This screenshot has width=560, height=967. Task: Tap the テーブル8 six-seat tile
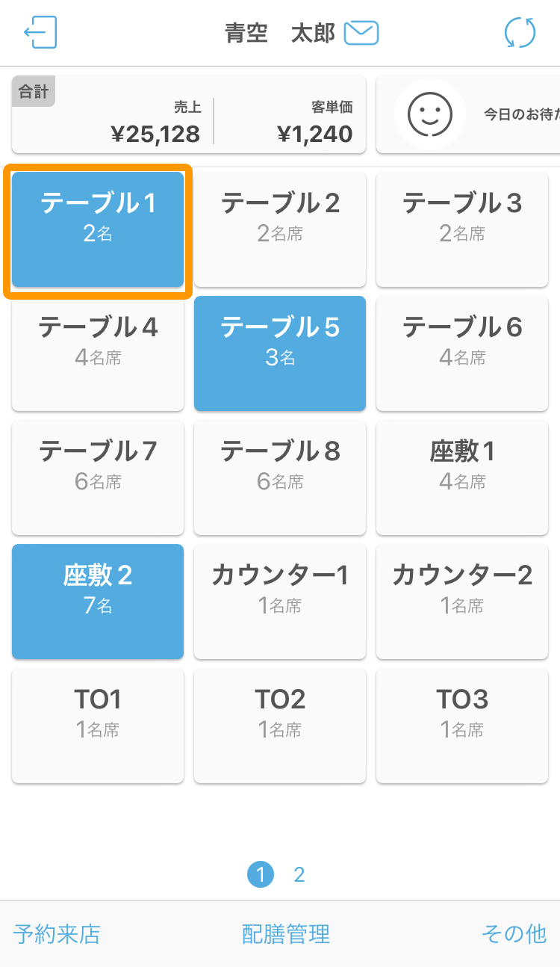(x=280, y=478)
